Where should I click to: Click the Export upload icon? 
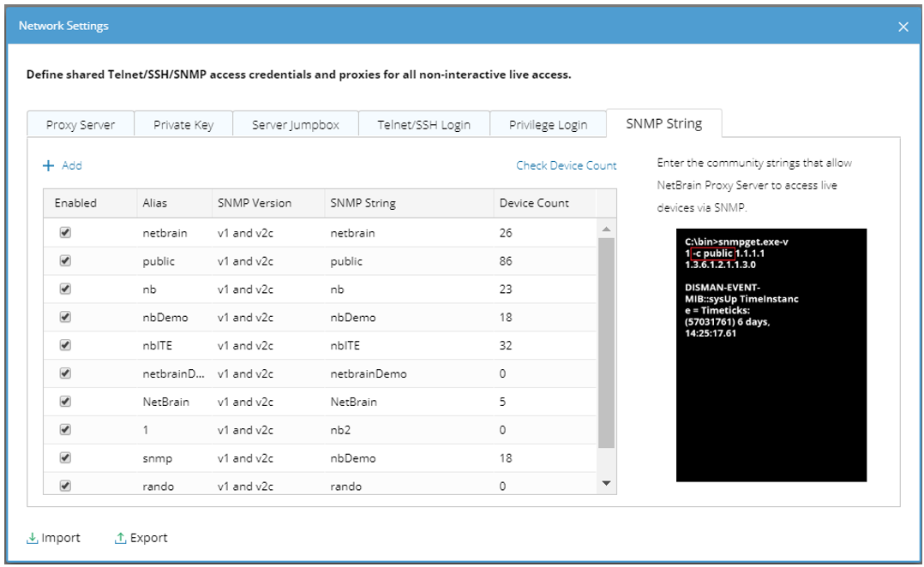[121, 539]
